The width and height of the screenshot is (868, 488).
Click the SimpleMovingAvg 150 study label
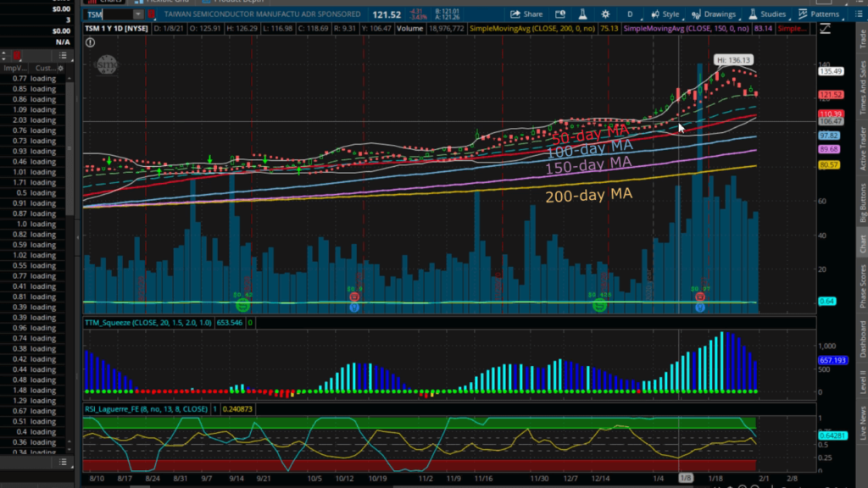[x=686, y=28]
